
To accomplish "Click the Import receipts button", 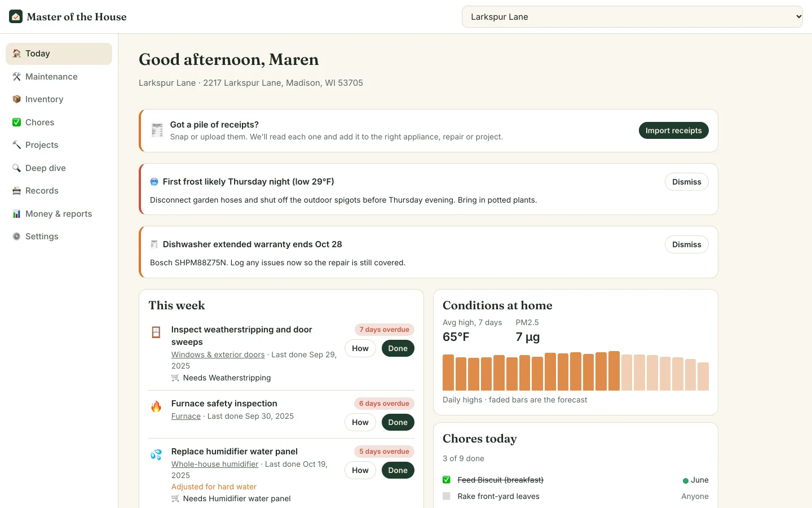I will click(674, 130).
